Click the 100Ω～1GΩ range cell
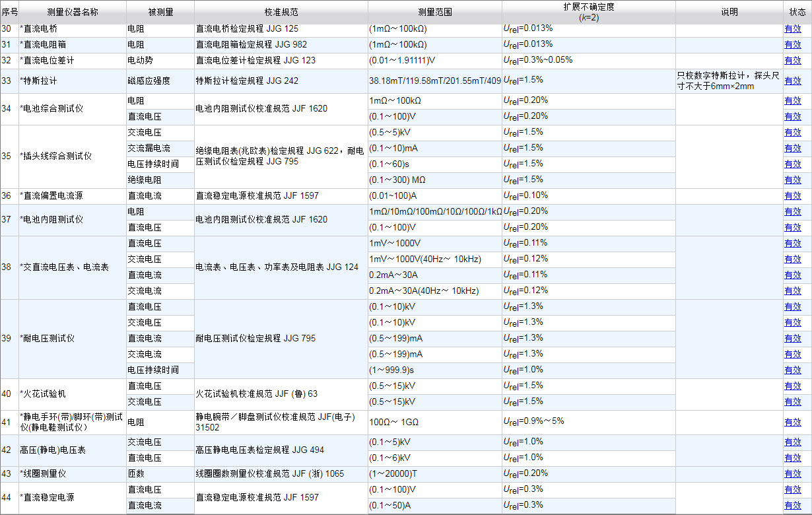The width and height of the screenshot is (812, 515). 434,423
